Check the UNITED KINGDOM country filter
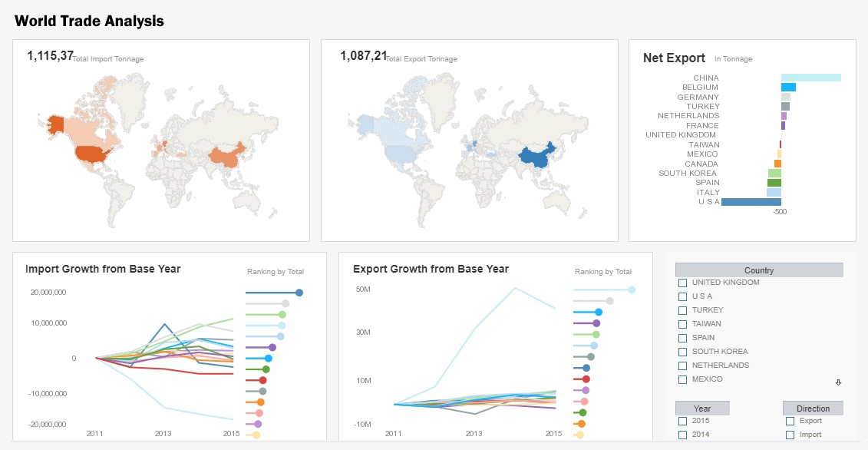The height and width of the screenshot is (450, 868). 682,283
